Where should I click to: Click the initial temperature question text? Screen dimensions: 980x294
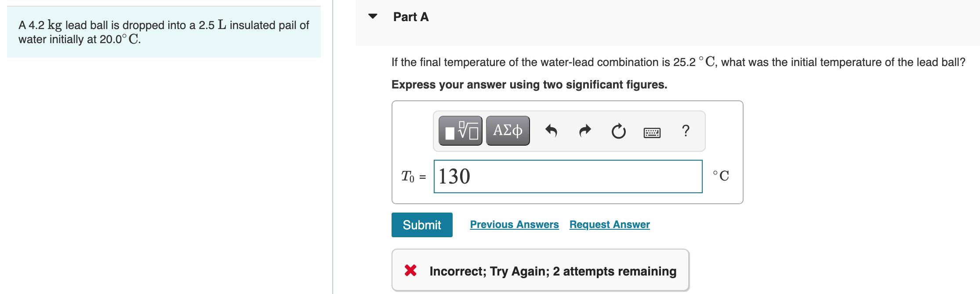click(678, 62)
